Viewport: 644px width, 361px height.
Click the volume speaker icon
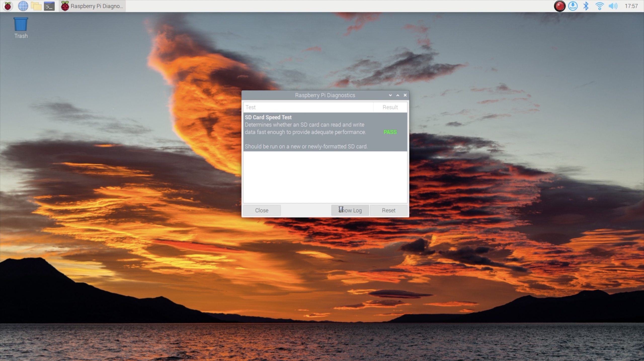(613, 6)
